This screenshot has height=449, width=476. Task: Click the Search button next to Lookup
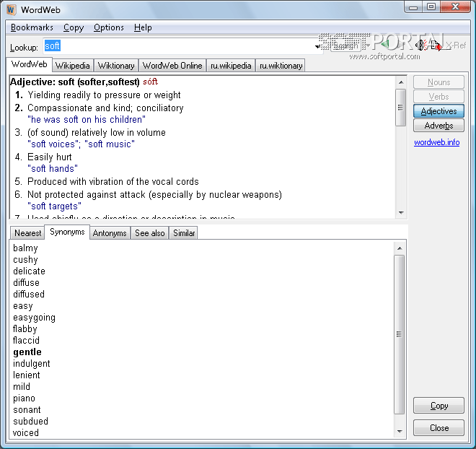345,45
